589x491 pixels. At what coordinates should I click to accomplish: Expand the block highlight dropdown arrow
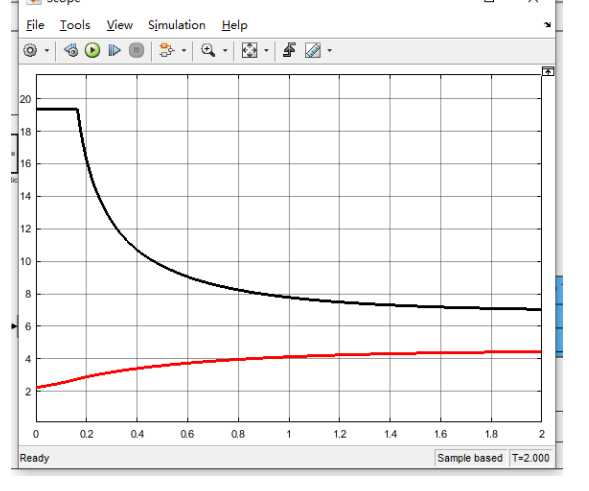184,50
